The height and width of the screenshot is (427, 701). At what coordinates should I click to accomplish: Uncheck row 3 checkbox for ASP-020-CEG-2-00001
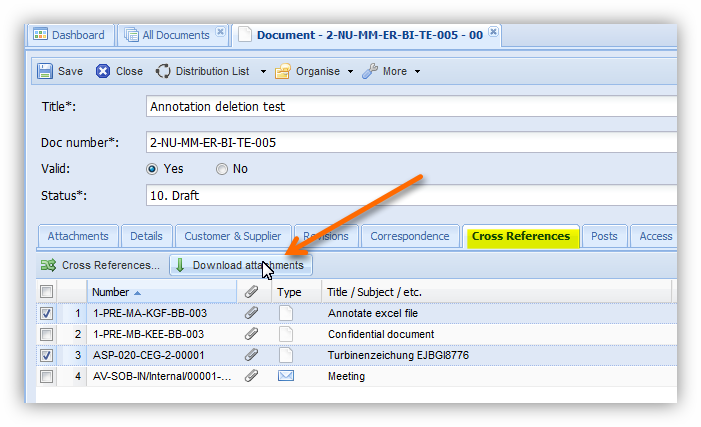(x=46, y=355)
